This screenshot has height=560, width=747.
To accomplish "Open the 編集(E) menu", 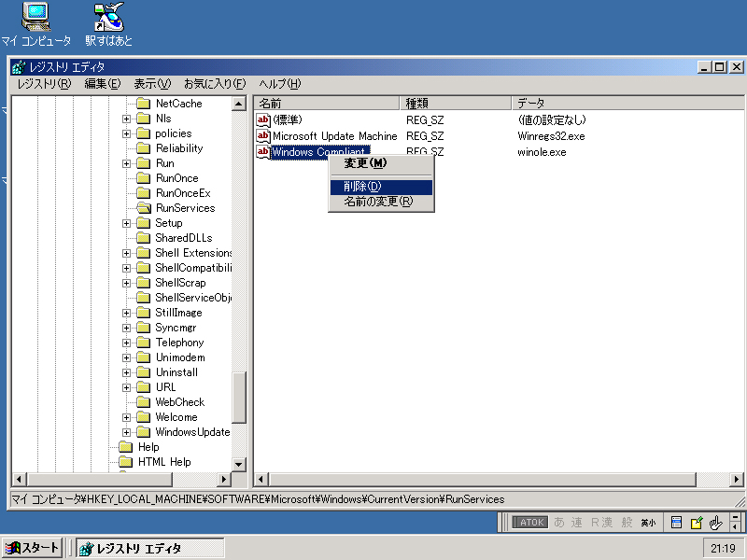I will tap(102, 84).
